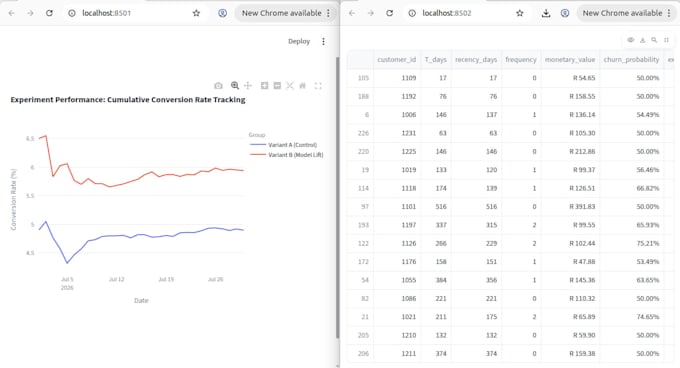Go forward in the localhost:8502 window
This screenshot has height=368, width=680.
(x=371, y=13)
